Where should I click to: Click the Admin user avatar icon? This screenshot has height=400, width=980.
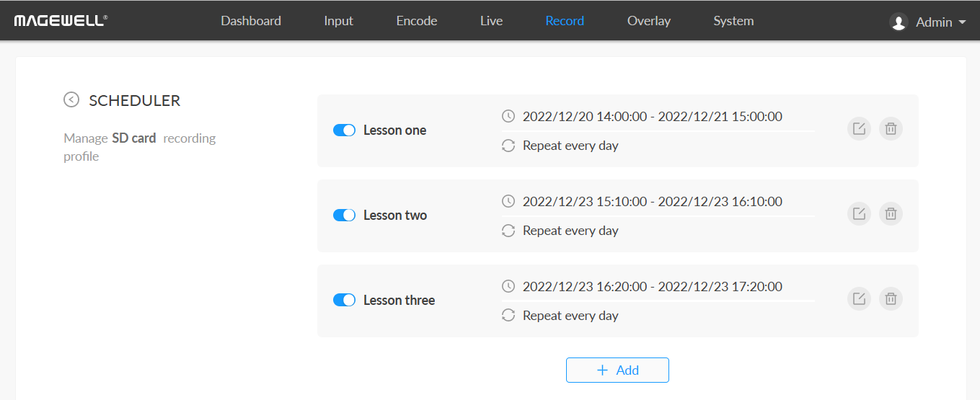click(899, 22)
